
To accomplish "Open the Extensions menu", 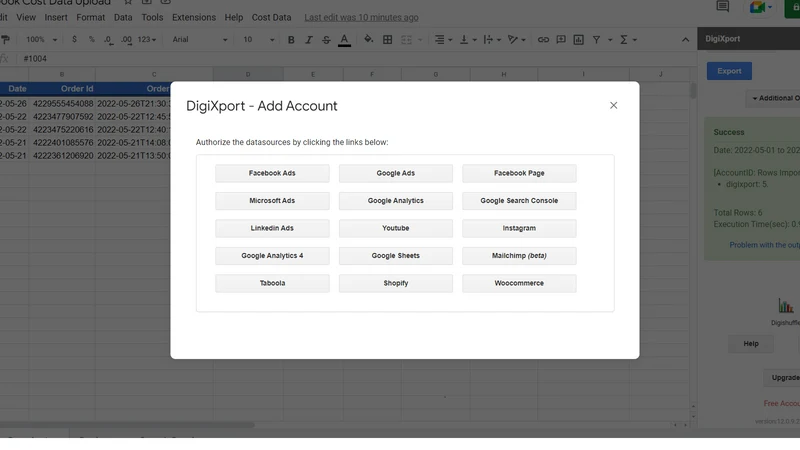I will point(194,17).
